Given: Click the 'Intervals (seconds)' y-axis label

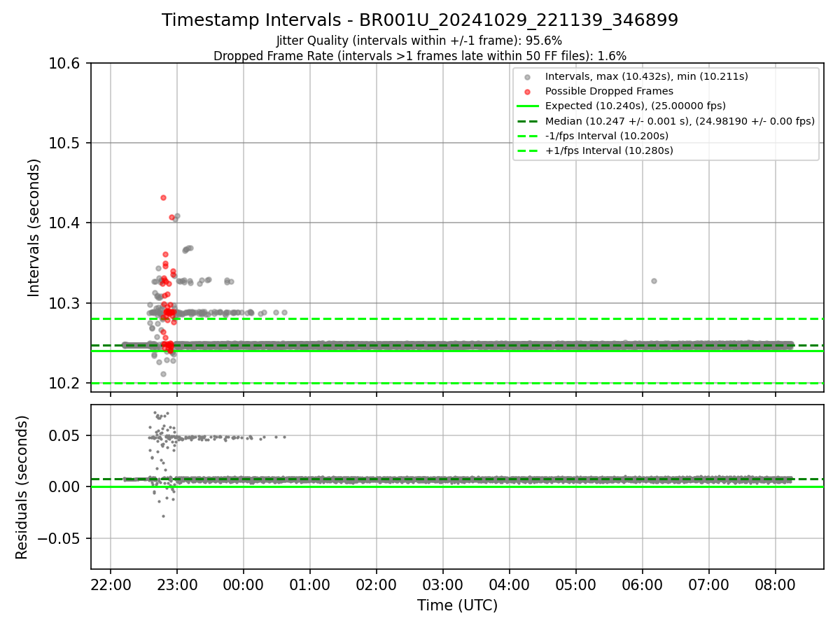Looking at the screenshot, I should (34, 227).
